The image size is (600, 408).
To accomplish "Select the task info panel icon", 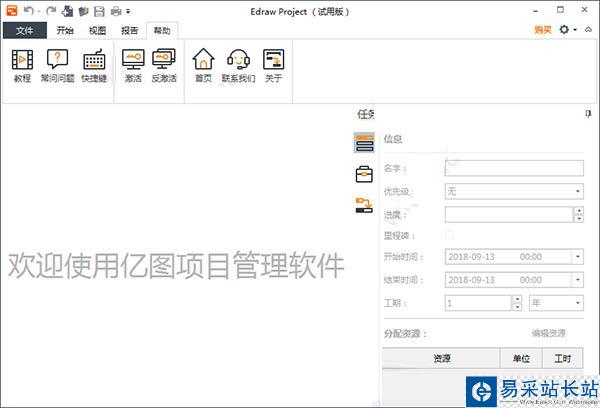I will 364,143.
